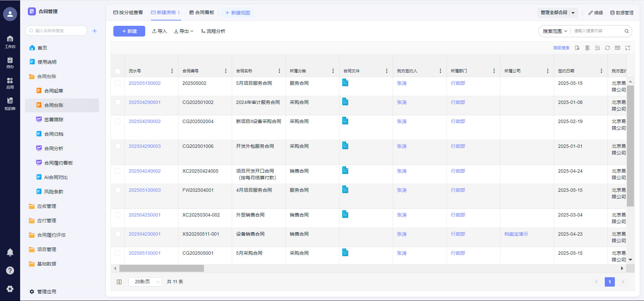
Task: Open the 导出 export dropdown
Action: coord(184,31)
